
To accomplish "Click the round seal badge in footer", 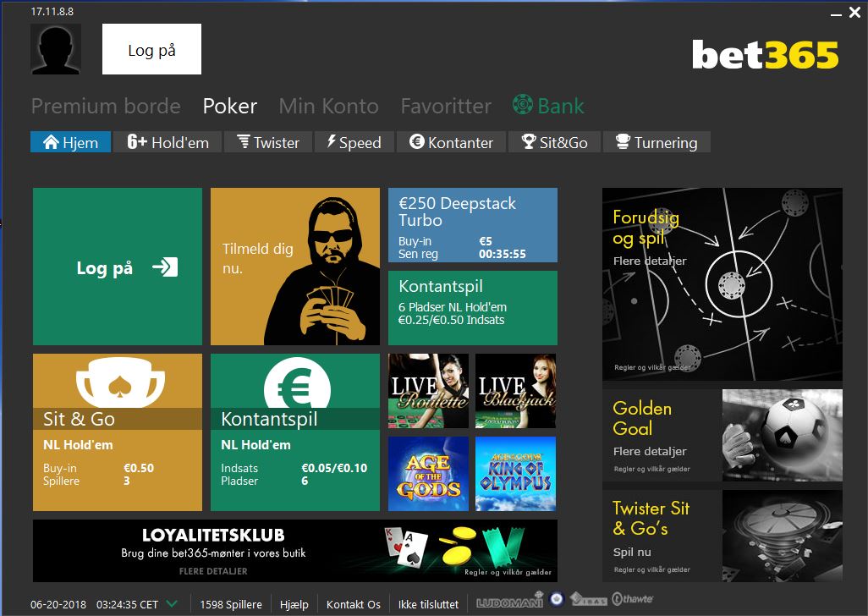I will click(x=557, y=598).
